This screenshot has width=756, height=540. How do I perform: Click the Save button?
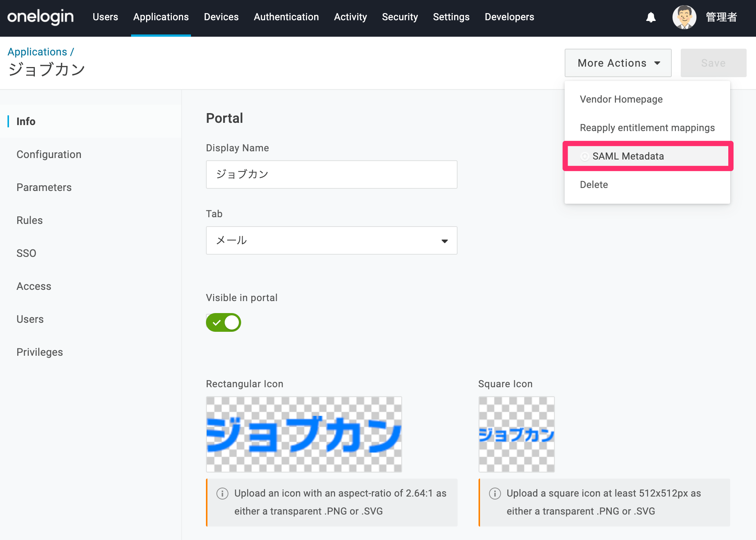713,63
